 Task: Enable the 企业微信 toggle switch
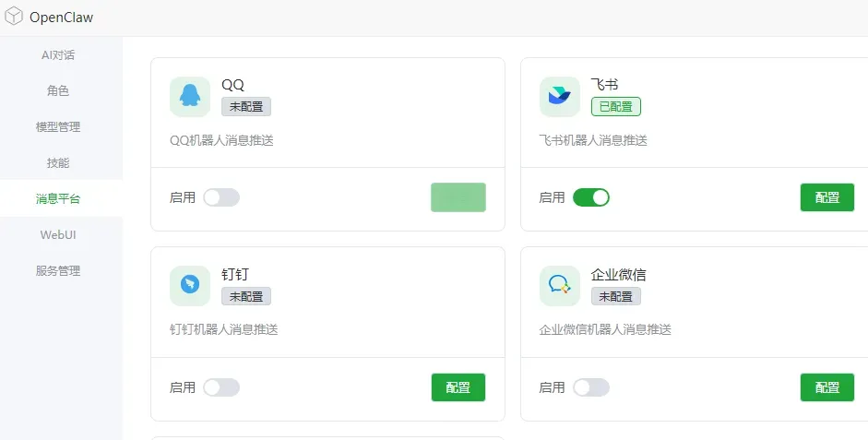(x=591, y=387)
